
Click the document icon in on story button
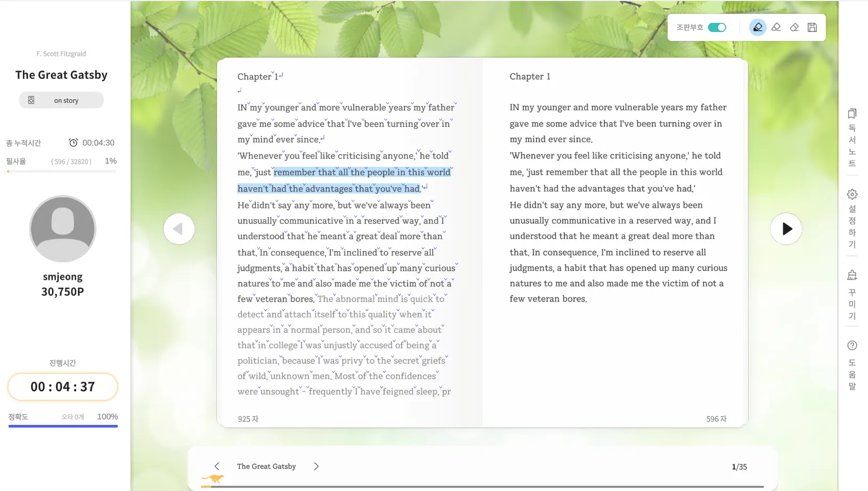pyautogui.click(x=31, y=100)
